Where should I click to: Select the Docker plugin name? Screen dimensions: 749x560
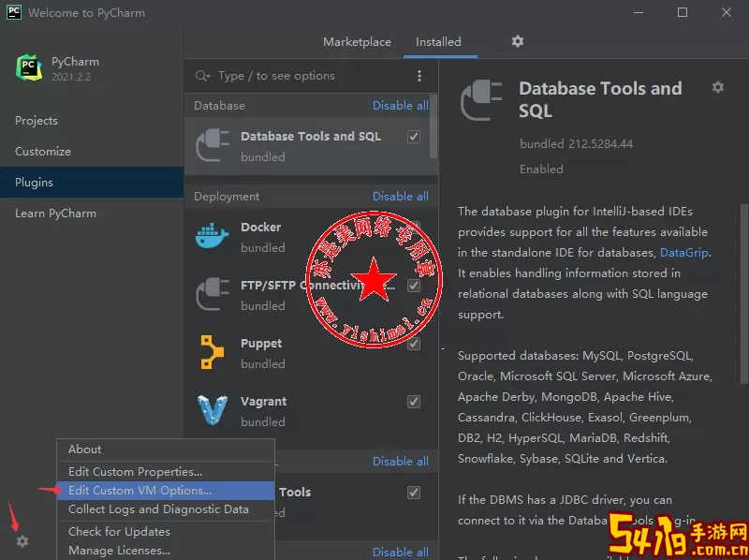pyautogui.click(x=261, y=228)
